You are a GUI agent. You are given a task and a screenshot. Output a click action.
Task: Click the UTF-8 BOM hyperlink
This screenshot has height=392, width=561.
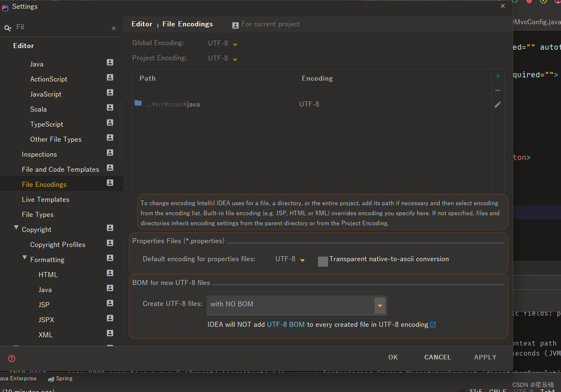tap(286, 325)
